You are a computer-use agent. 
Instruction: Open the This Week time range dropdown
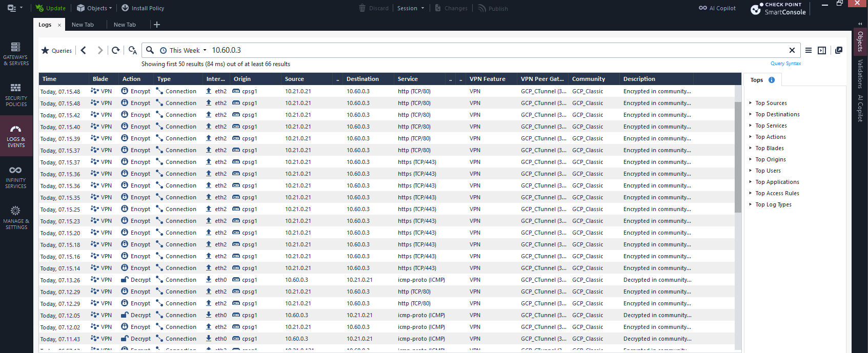click(184, 50)
